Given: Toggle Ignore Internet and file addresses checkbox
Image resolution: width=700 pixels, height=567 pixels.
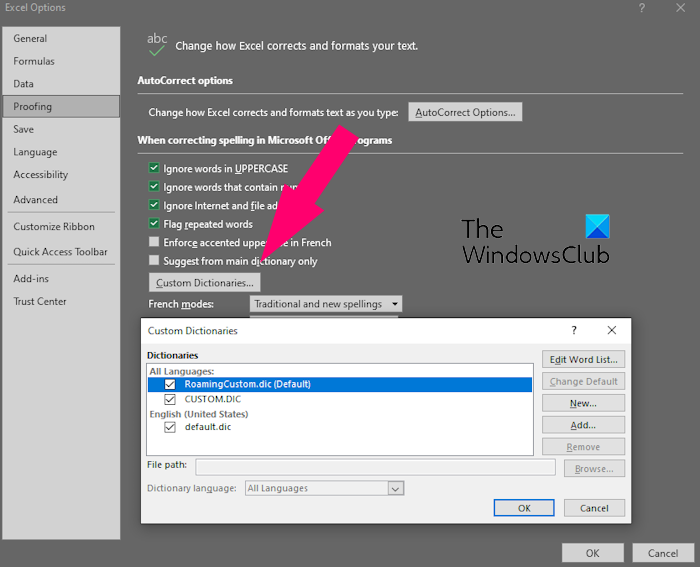Looking at the screenshot, I should coord(154,205).
